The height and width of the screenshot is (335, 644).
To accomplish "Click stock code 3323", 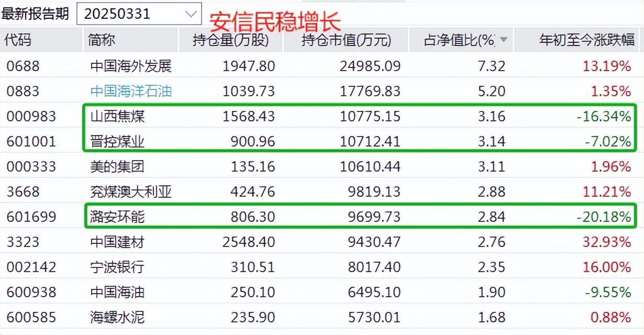I will (x=23, y=242).
